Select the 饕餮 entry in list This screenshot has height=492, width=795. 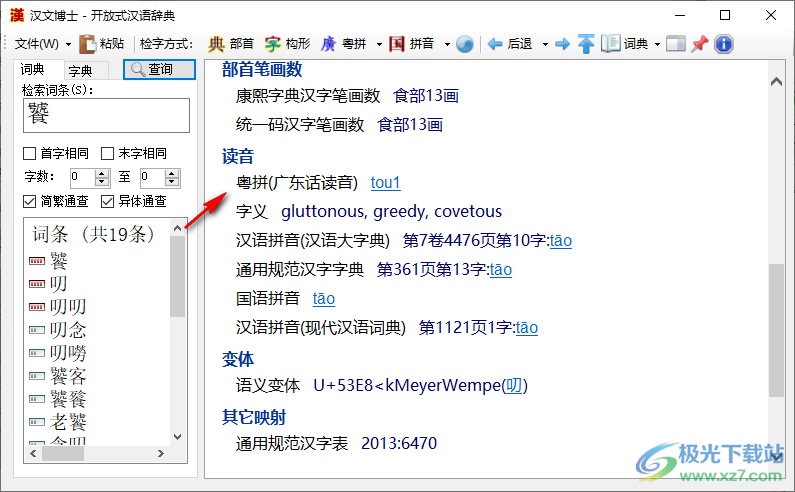coord(68,399)
